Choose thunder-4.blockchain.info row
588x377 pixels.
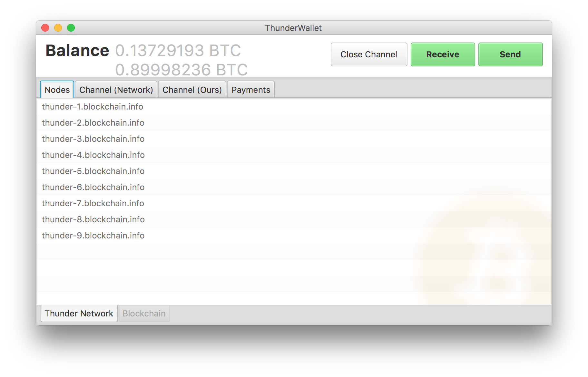[x=294, y=155]
